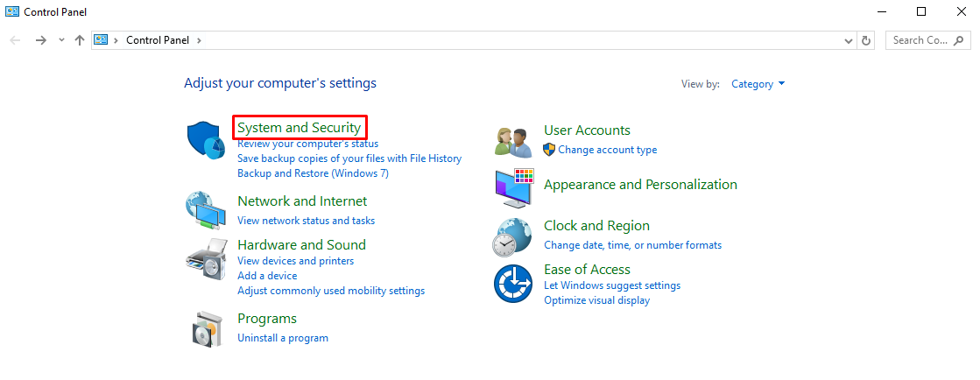The height and width of the screenshot is (380, 980).
Task: Open Save backup copies with File History
Action: pyautogui.click(x=349, y=158)
